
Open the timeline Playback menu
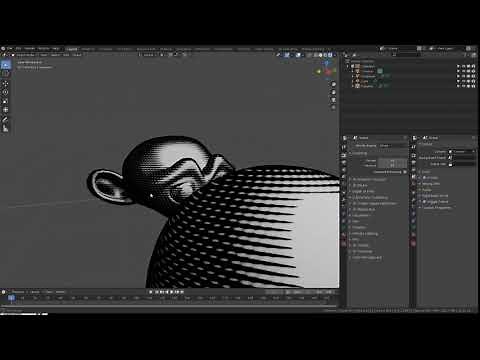[18, 292]
